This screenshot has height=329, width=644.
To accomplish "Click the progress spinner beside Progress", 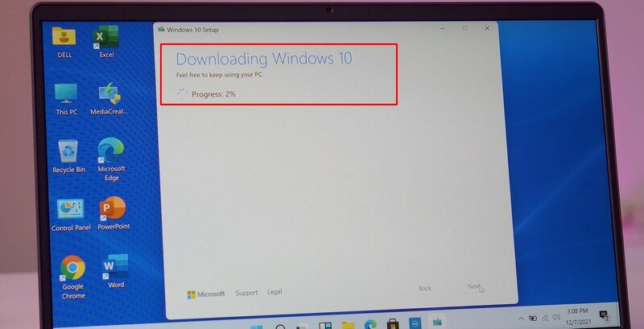I will point(182,94).
